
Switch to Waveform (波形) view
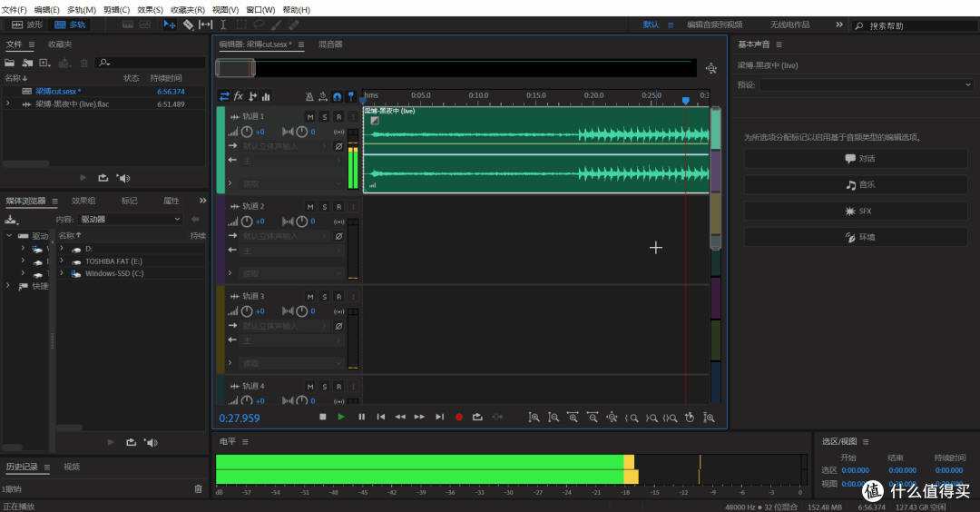pyautogui.click(x=27, y=25)
